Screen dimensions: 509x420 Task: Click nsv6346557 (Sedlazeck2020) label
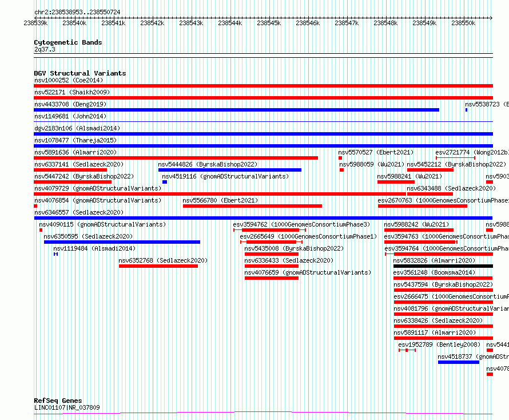point(79,212)
